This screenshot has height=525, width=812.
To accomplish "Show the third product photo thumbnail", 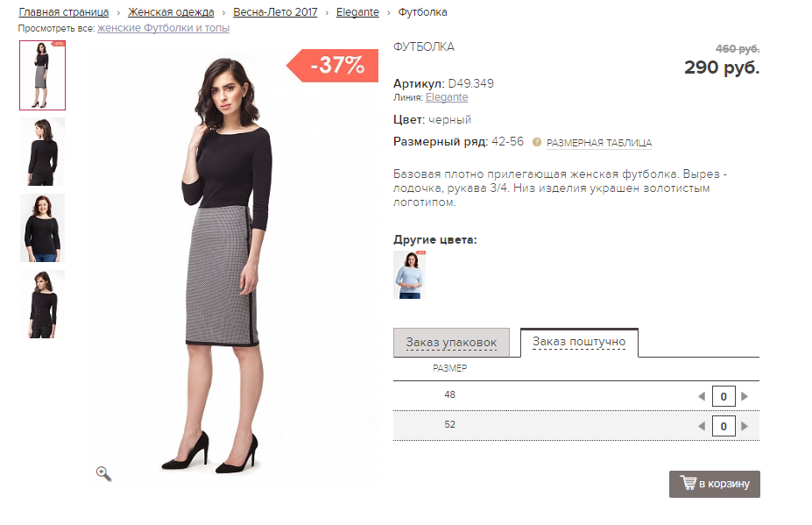I will 42,228.
